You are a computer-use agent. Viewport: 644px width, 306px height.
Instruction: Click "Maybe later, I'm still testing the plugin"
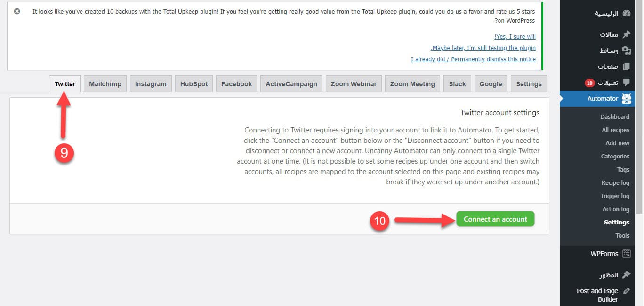483,48
